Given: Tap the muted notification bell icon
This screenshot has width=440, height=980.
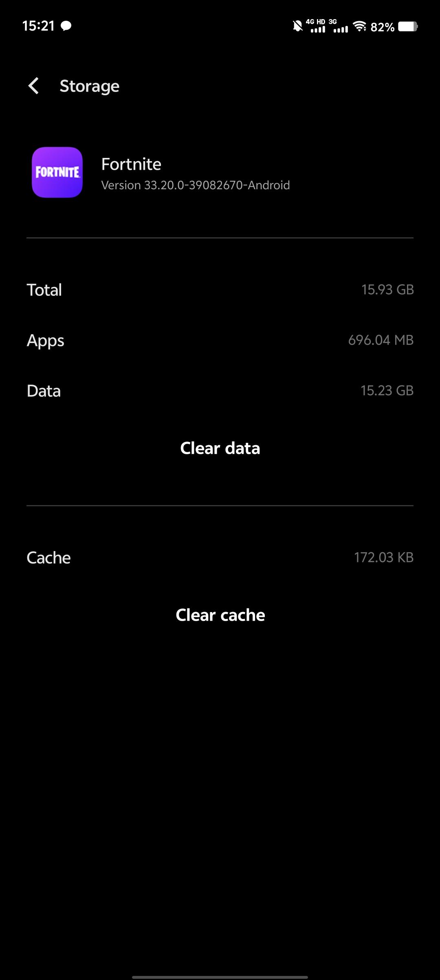Looking at the screenshot, I should pos(298,26).
